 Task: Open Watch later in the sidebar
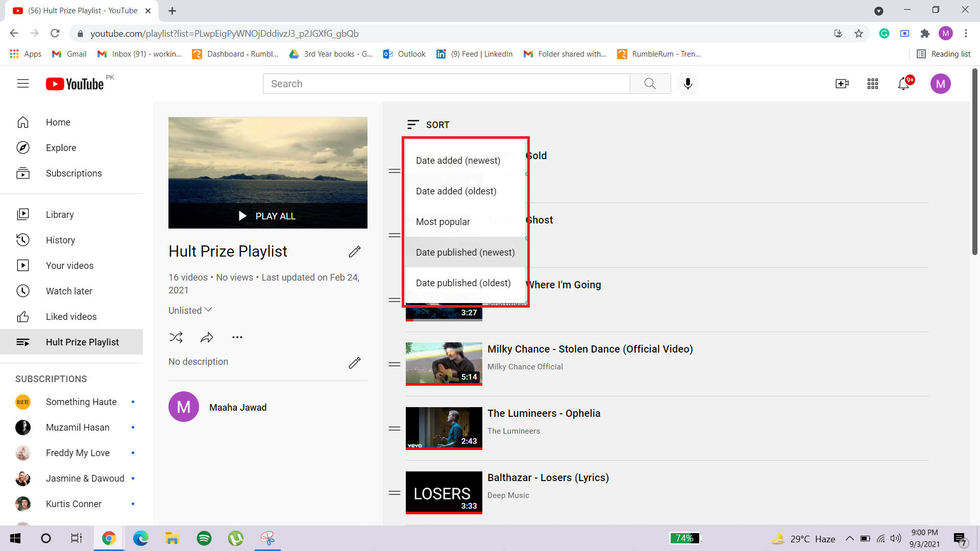(x=71, y=291)
